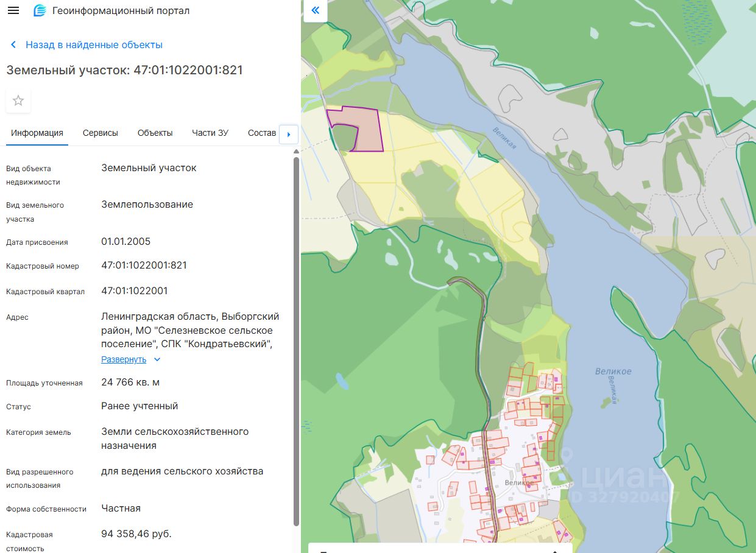
Task: Click the Великое lake label on map
Action: 613,372
